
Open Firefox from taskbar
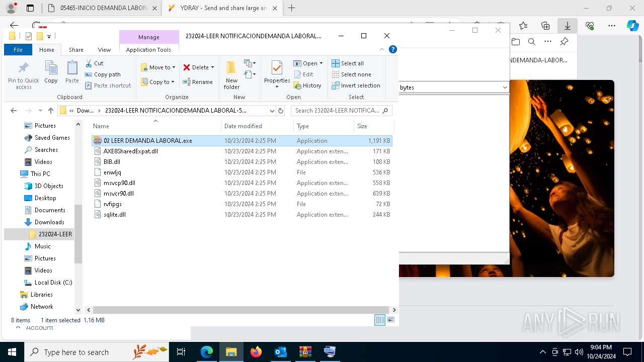tap(256, 352)
